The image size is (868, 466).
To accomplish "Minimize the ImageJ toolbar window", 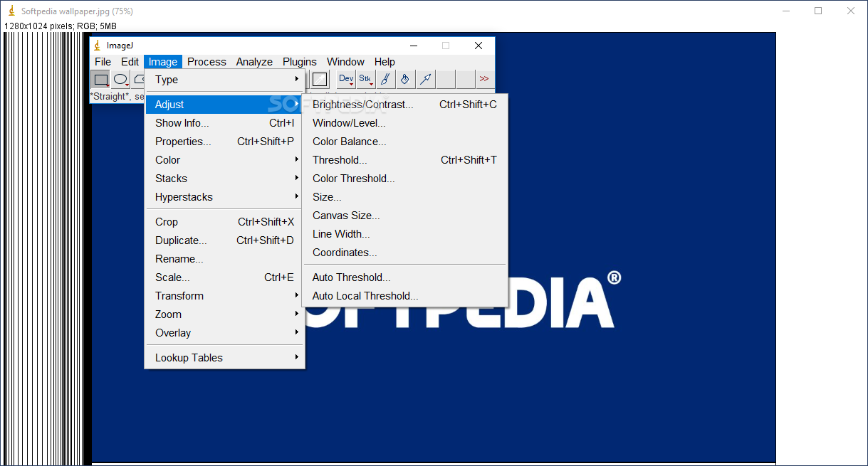I will (413, 46).
